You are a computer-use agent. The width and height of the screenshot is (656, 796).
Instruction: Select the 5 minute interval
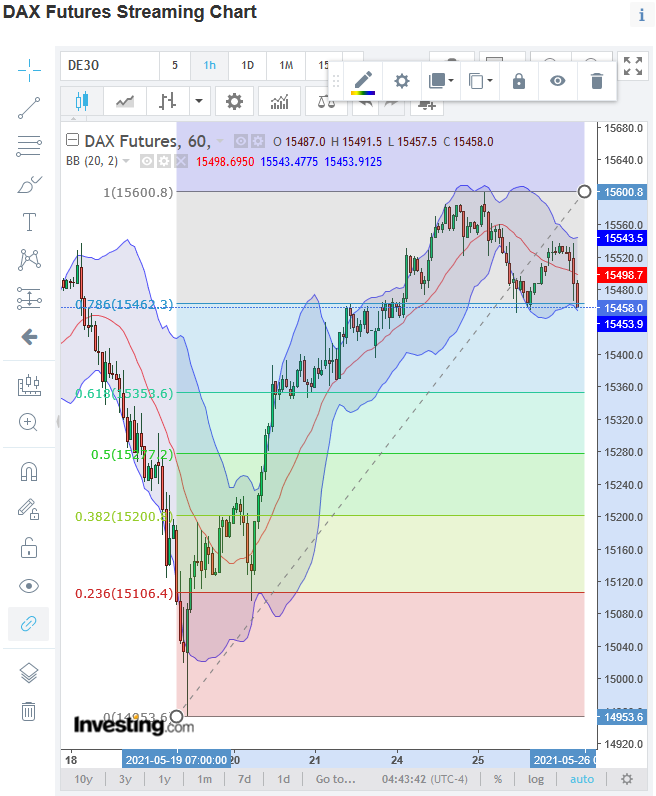[x=175, y=65]
